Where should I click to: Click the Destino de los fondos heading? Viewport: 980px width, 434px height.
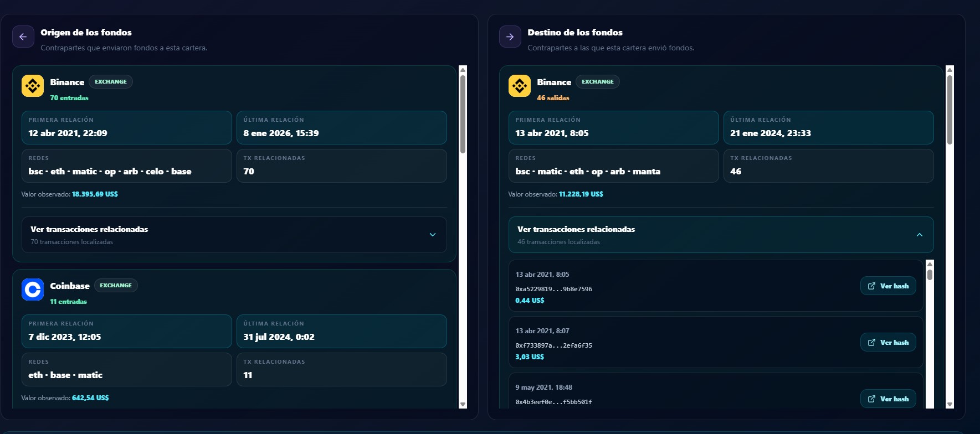click(575, 33)
